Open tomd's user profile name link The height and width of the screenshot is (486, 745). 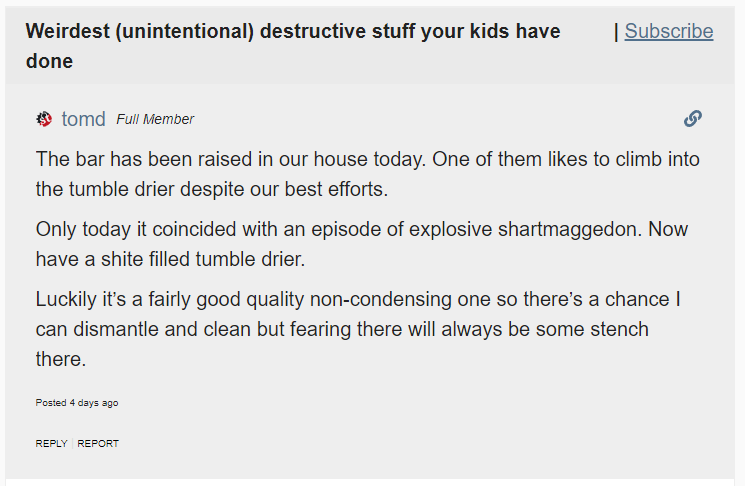[83, 119]
